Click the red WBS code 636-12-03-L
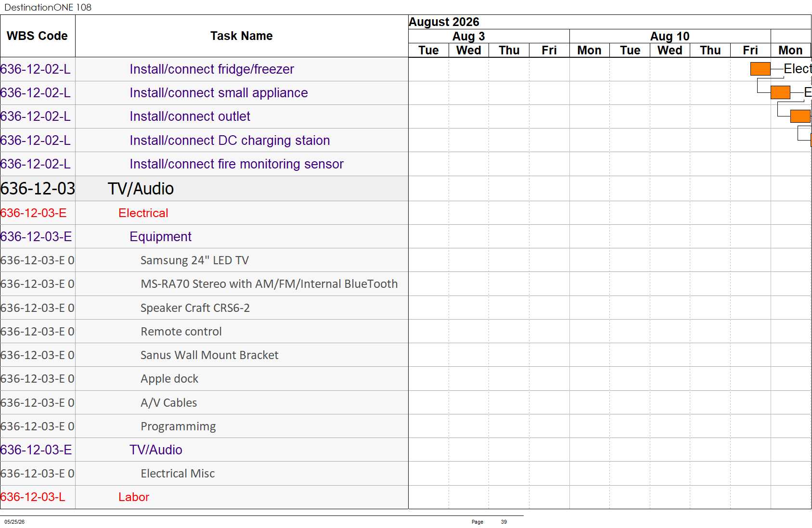 click(33, 497)
